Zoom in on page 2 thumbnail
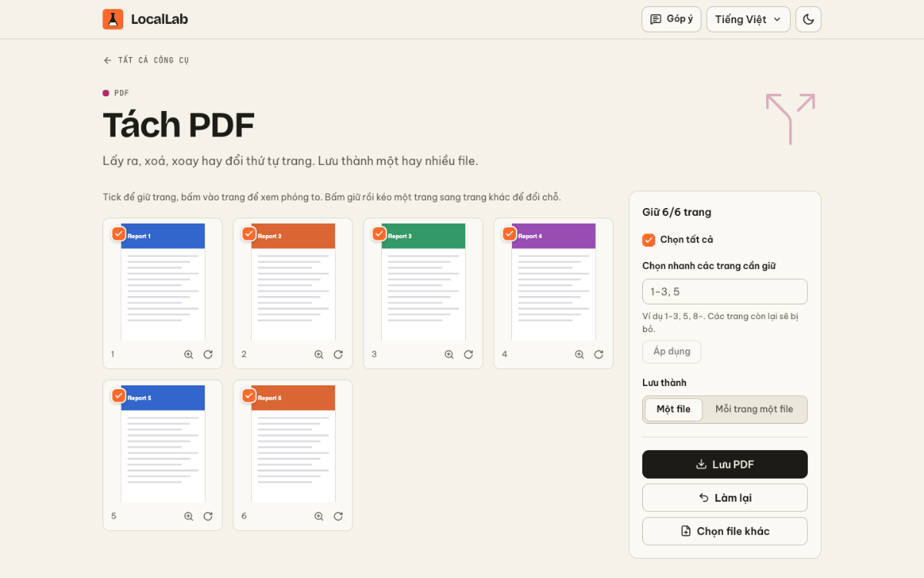924x578 pixels. pyautogui.click(x=319, y=355)
